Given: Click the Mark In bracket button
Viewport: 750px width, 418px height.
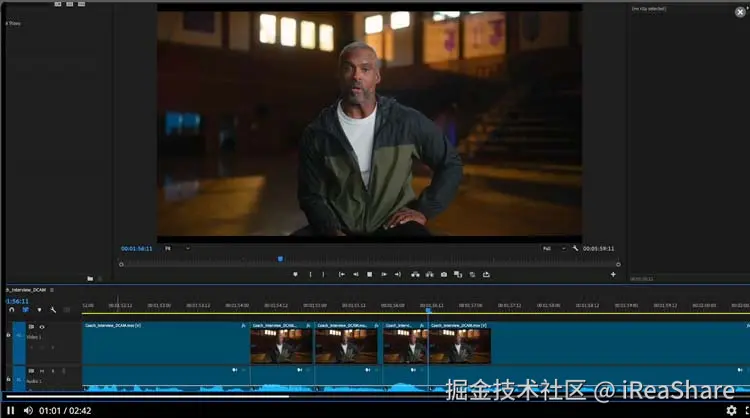Looking at the screenshot, I should click(x=310, y=275).
